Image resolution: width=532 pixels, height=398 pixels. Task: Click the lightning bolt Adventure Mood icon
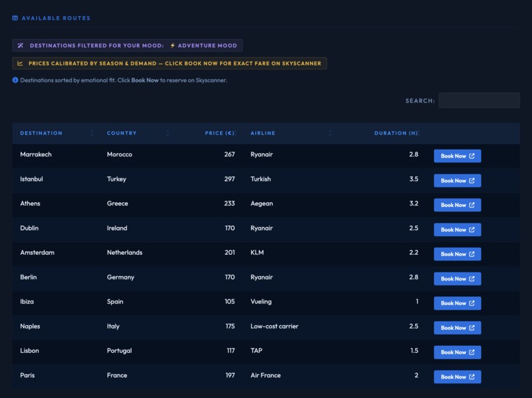[x=172, y=45]
